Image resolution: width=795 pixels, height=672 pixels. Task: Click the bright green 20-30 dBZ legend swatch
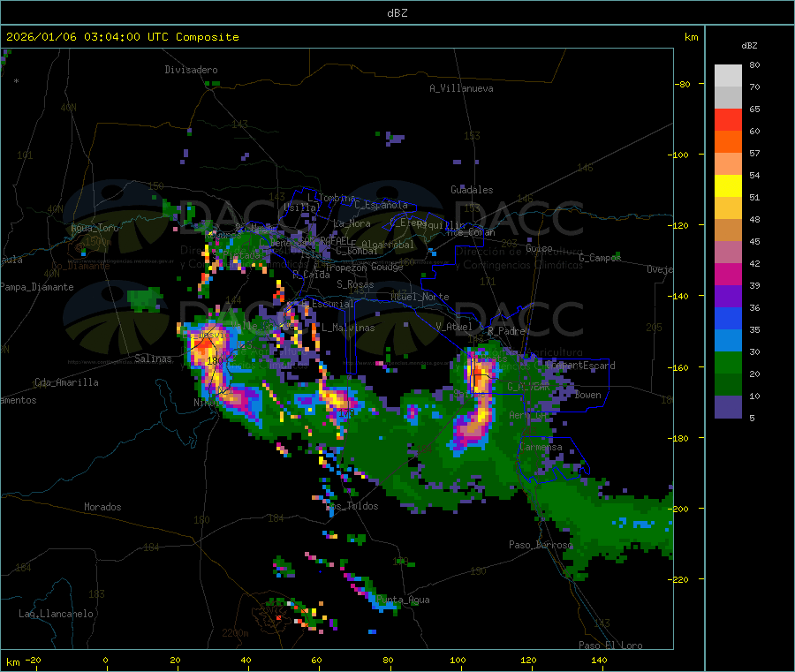(728, 362)
